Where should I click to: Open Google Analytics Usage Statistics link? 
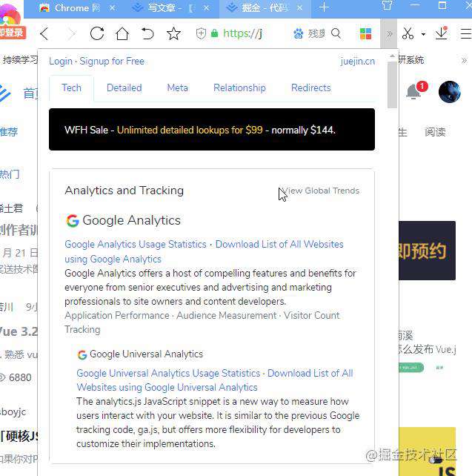pyautogui.click(x=136, y=244)
